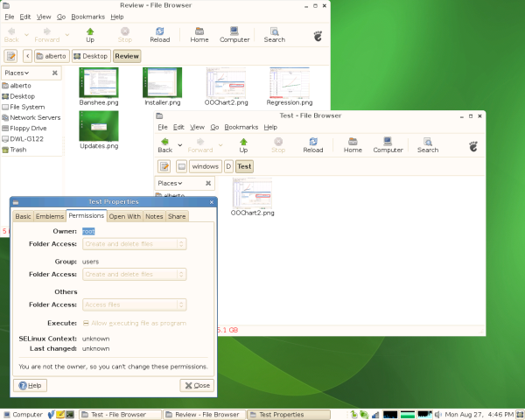This screenshot has width=525, height=420.
Task: Open Network Servers in Places sidebar
Action: tap(31, 117)
